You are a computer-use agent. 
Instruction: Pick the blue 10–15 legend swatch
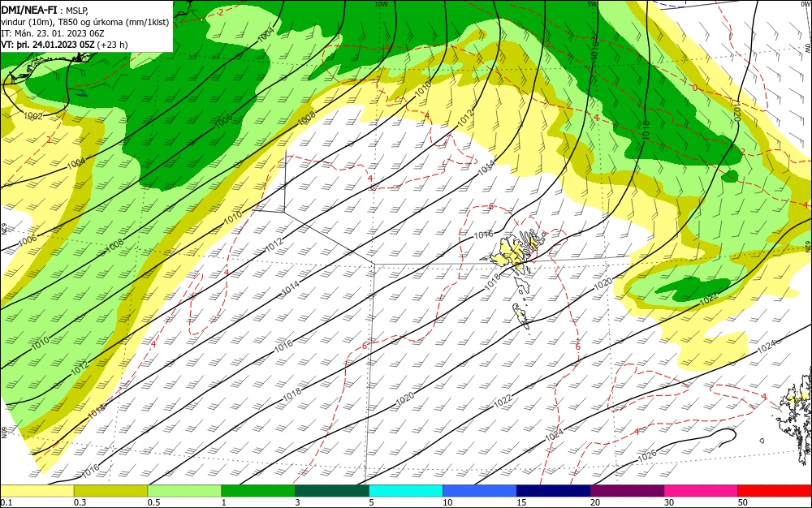(480, 490)
